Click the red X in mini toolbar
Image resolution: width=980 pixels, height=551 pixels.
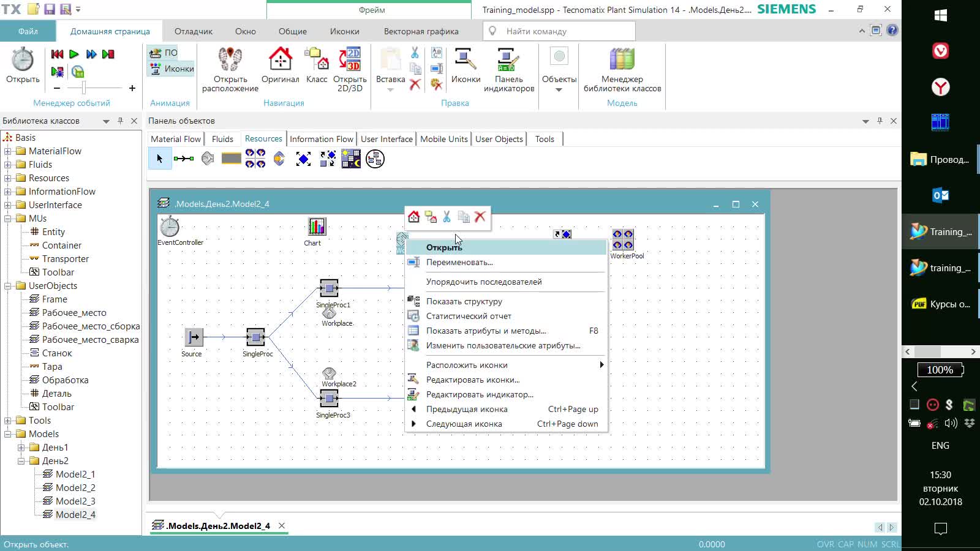pos(480,217)
